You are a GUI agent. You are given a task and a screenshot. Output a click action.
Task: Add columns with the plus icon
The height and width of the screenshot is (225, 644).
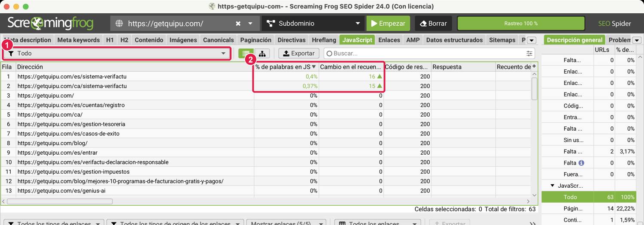click(x=534, y=66)
